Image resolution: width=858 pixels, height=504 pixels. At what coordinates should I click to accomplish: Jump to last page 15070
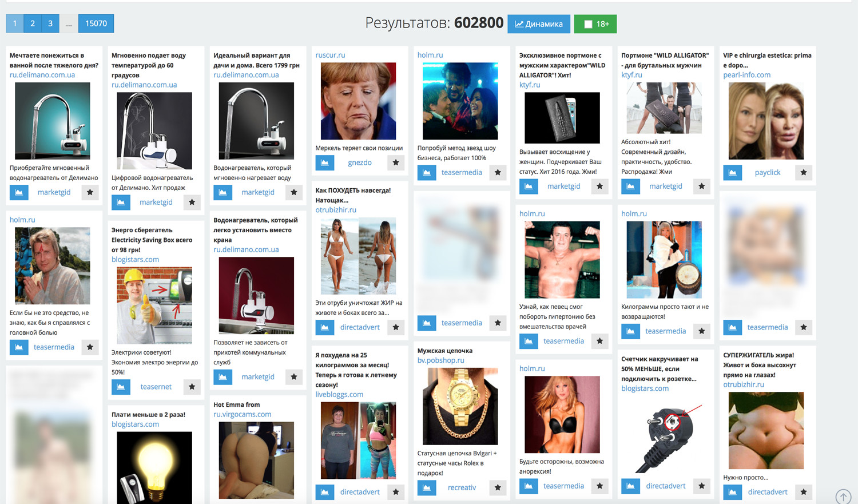coord(96,23)
